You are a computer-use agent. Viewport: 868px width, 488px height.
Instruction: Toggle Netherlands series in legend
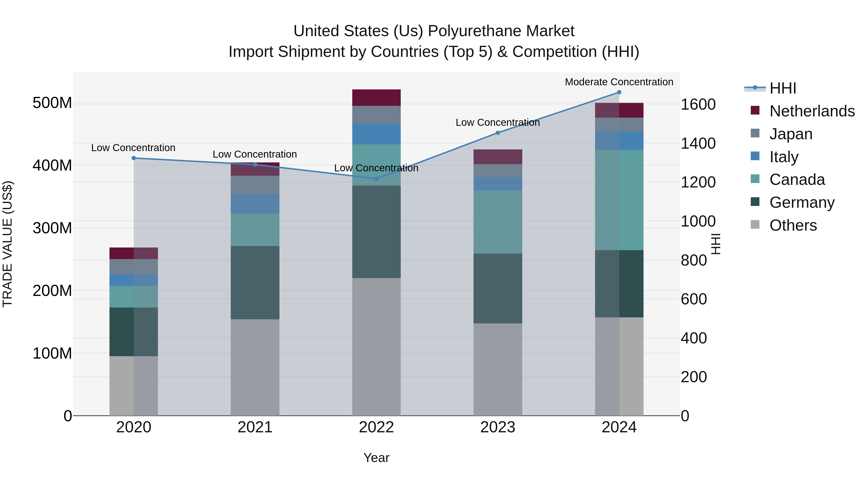point(802,111)
